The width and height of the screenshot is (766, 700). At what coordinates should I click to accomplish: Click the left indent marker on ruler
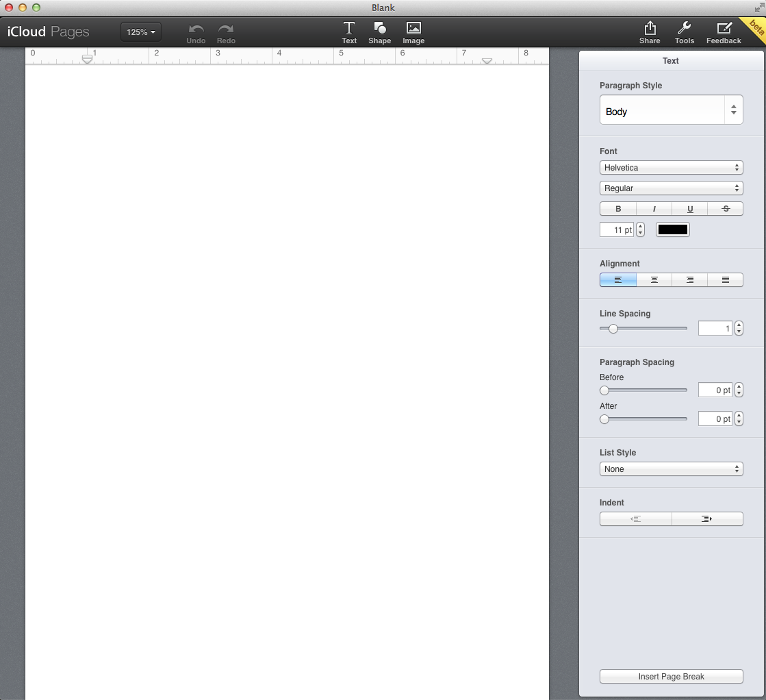[87, 59]
